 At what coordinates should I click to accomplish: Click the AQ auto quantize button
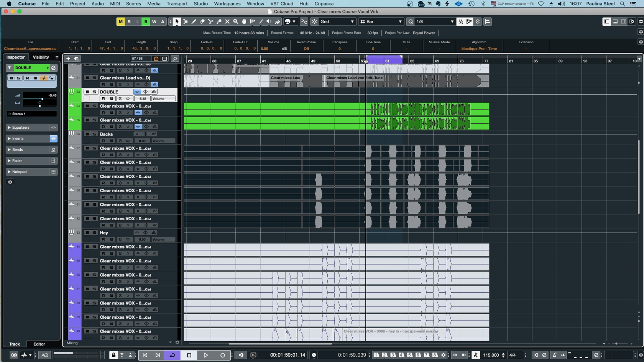click(x=45, y=355)
